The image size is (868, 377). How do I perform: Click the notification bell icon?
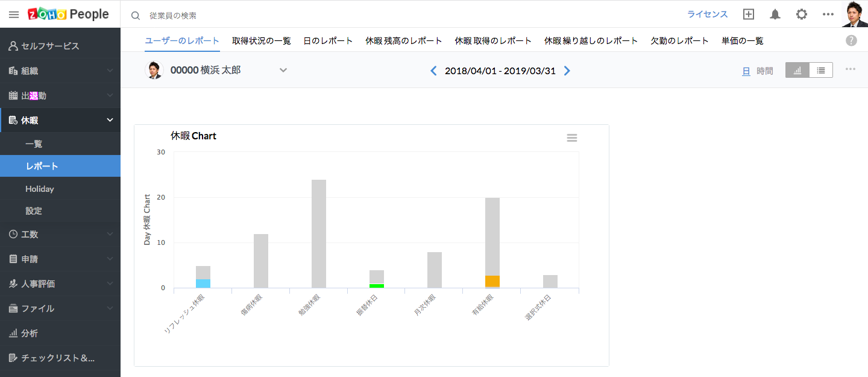pos(775,14)
